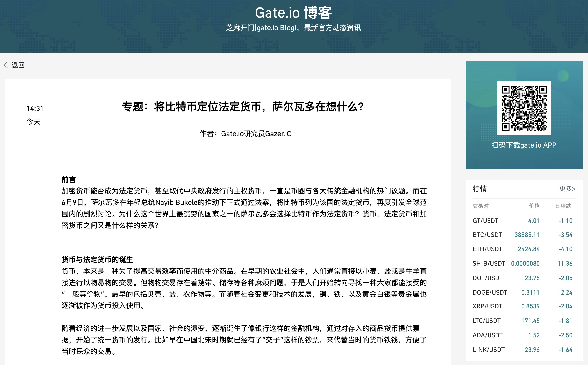The width and height of the screenshot is (588, 365).
Task: Click the ETH daily change -4.10
Action: (565, 249)
